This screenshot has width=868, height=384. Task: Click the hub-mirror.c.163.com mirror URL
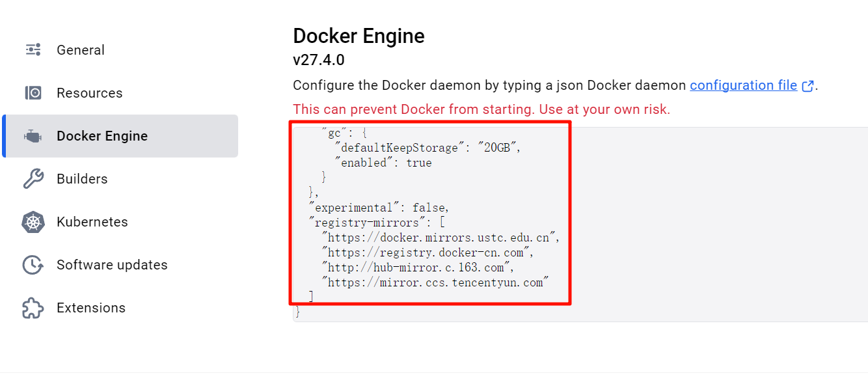point(418,267)
